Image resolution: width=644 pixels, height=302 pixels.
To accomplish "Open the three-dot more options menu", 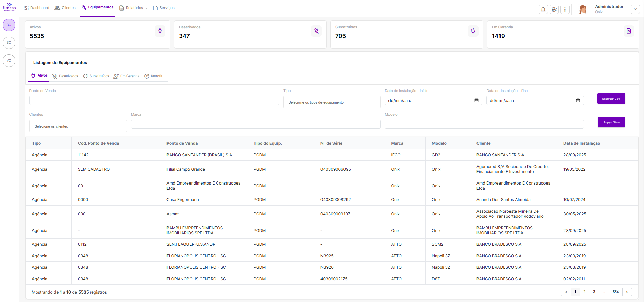I will click(x=565, y=9).
